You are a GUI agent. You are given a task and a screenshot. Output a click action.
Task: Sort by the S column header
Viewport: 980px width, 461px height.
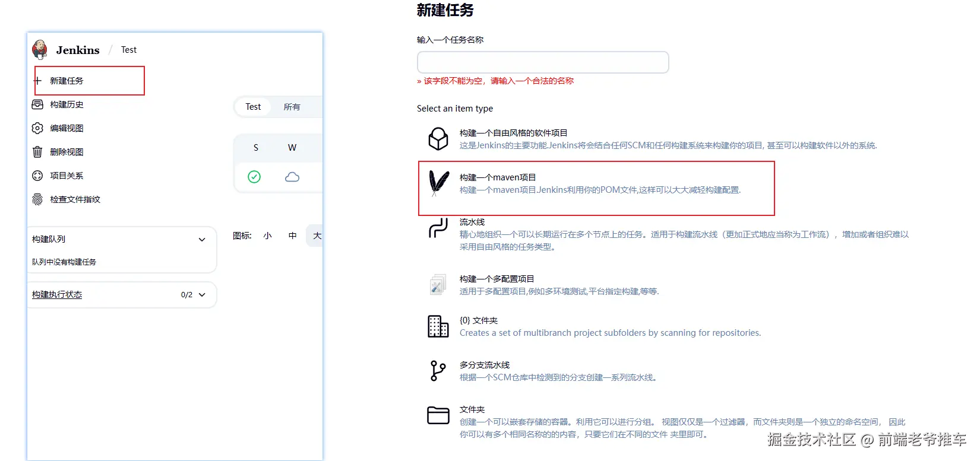pyautogui.click(x=256, y=148)
